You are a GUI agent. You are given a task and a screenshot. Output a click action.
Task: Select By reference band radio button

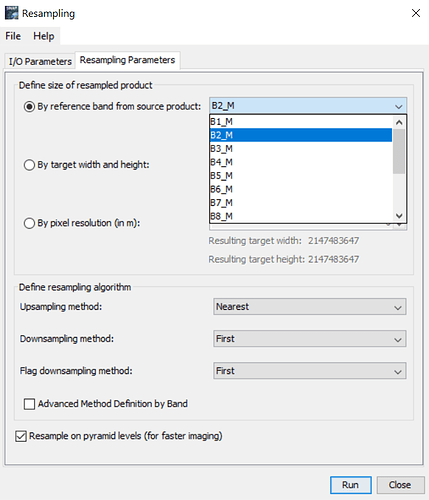[x=29, y=107]
